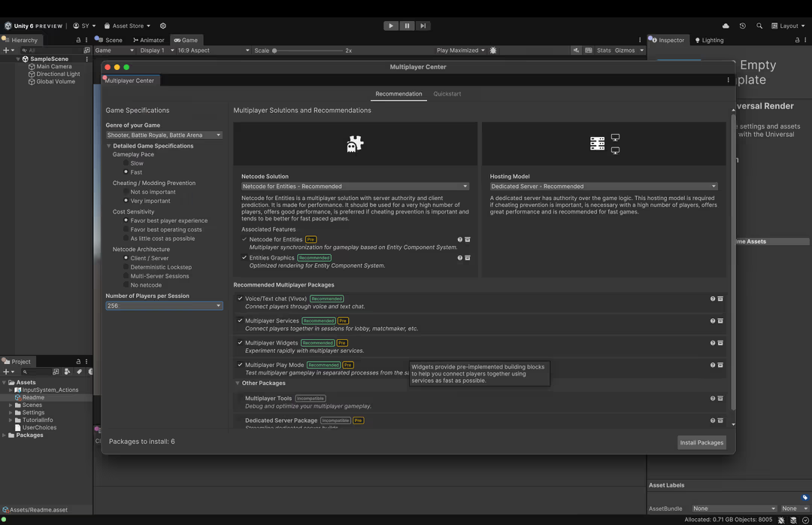Screen dimensions: 812x525
Task: Collapse the Other Packages section
Action: 238,384
